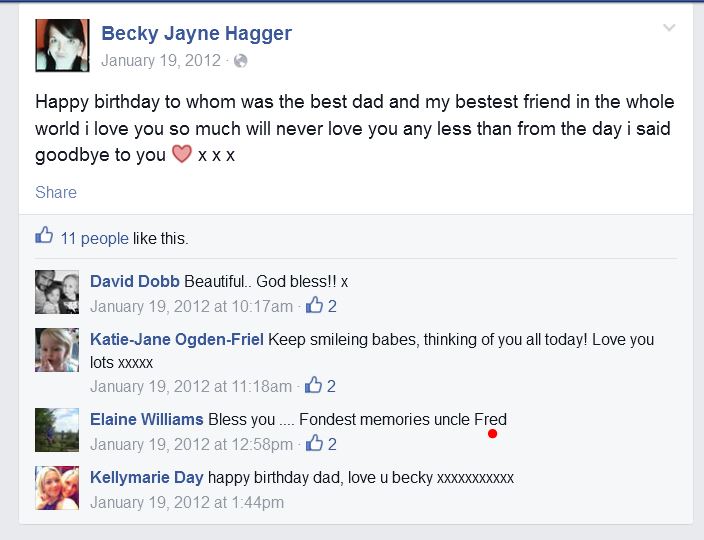704x540 pixels.
Task: Click the public globe privacy icon
Action: (x=240, y=61)
